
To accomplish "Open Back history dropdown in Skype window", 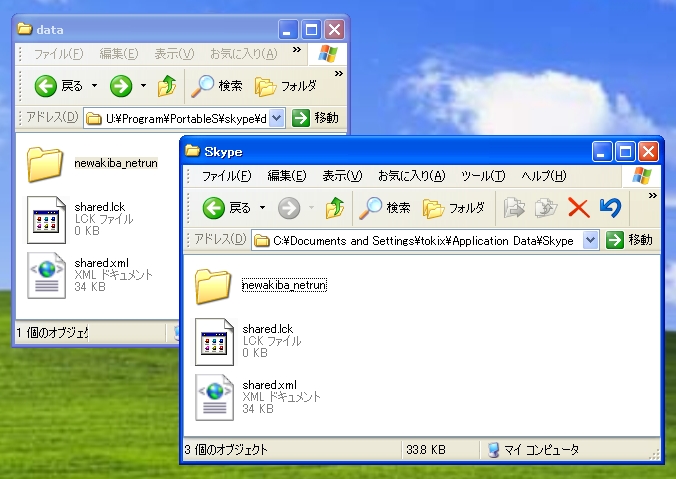I will [262, 208].
